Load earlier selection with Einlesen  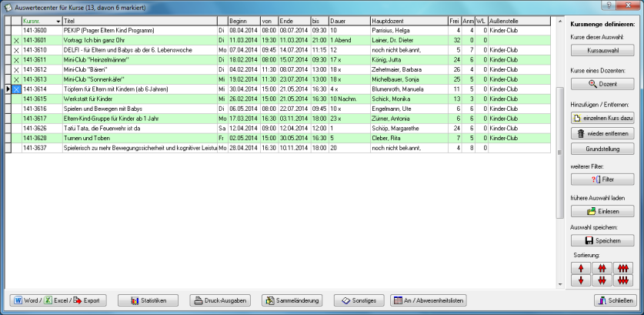[x=602, y=211]
